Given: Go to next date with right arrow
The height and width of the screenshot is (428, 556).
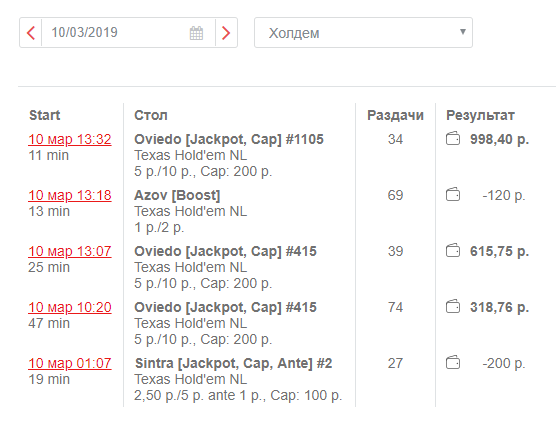Looking at the screenshot, I should [x=226, y=33].
